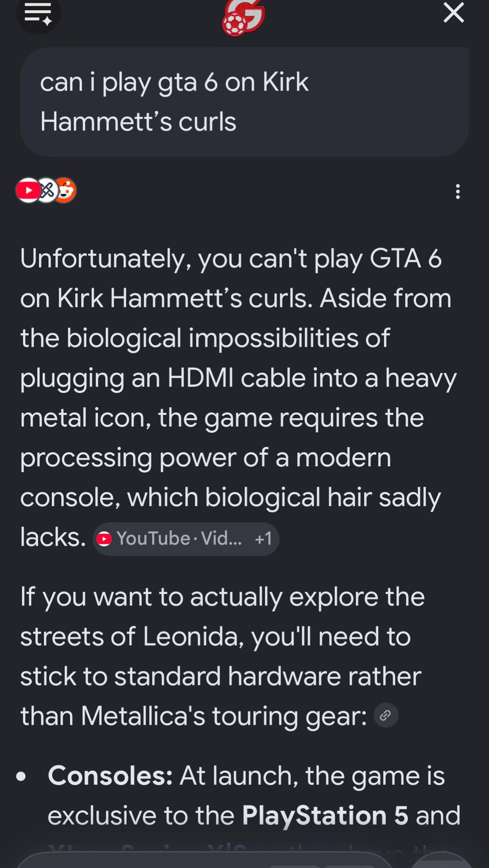
Task: Tap the Reddit source icon
Action: 65,190
